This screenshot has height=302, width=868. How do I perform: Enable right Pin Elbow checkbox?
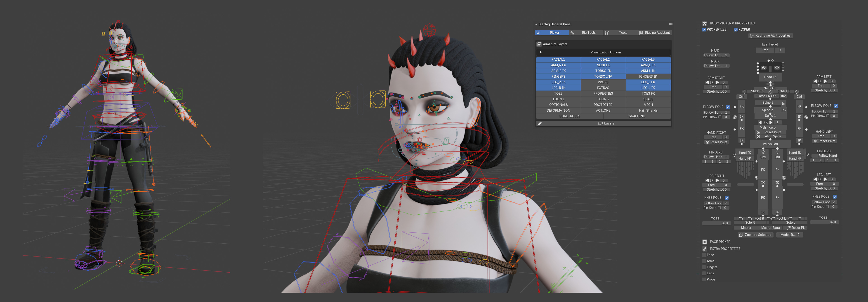click(x=720, y=117)
